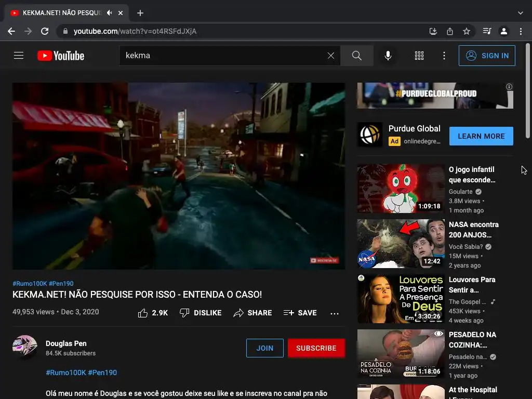
Task: Click the #Rumo100K hashtag above the title
Action: tap(30, 283)
